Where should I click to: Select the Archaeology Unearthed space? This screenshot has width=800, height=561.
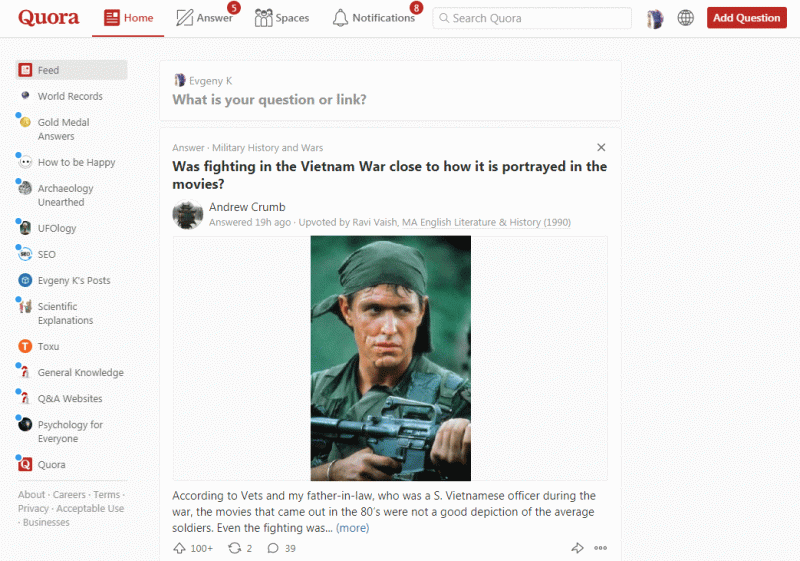(x=65, y=195)
